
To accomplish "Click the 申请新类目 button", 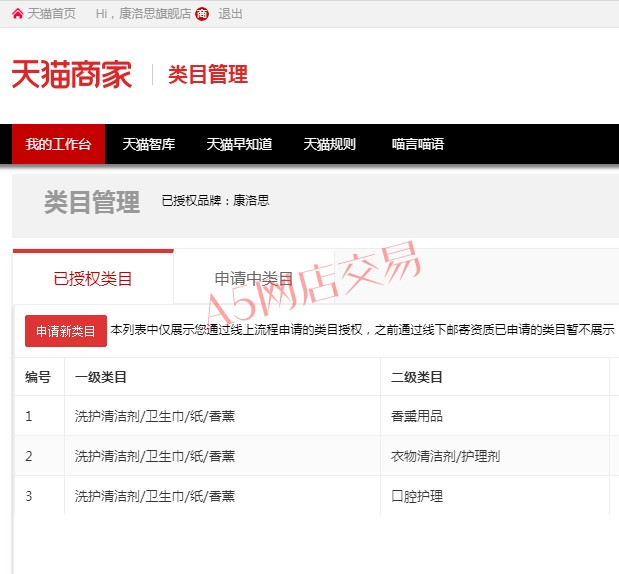I will pyautogui.click(x=66, y=331).
